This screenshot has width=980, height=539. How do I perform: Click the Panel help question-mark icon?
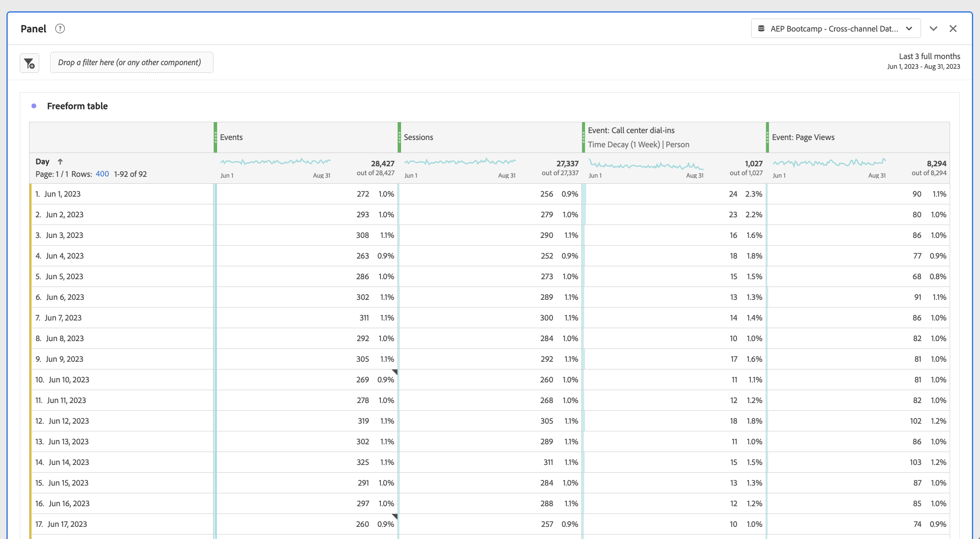click(x=60, y=29)
